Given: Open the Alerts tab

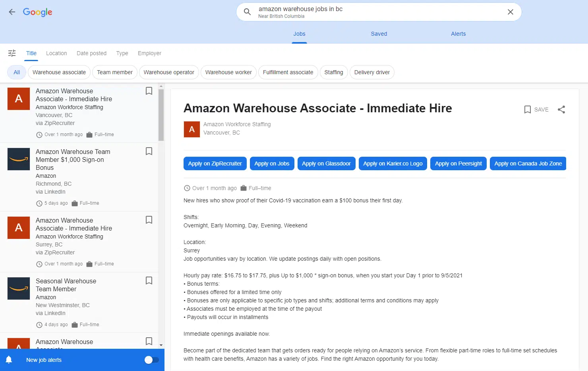Looking at the screenshot, I should (x=458, y=34).
